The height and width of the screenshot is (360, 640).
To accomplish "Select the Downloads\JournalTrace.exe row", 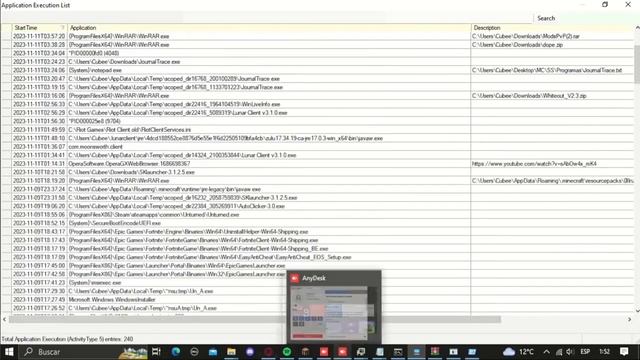I will click(318, 62).
